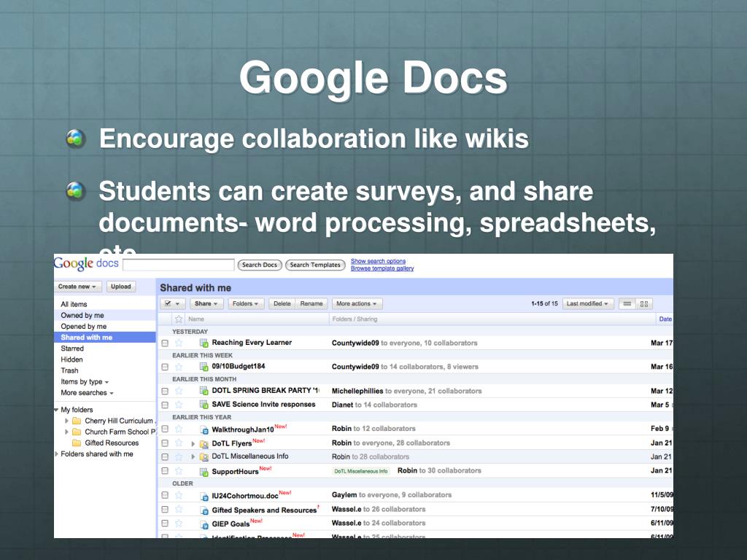
Task: Click the Upload button
Action: pyautogui.click(x=121, y=287)
